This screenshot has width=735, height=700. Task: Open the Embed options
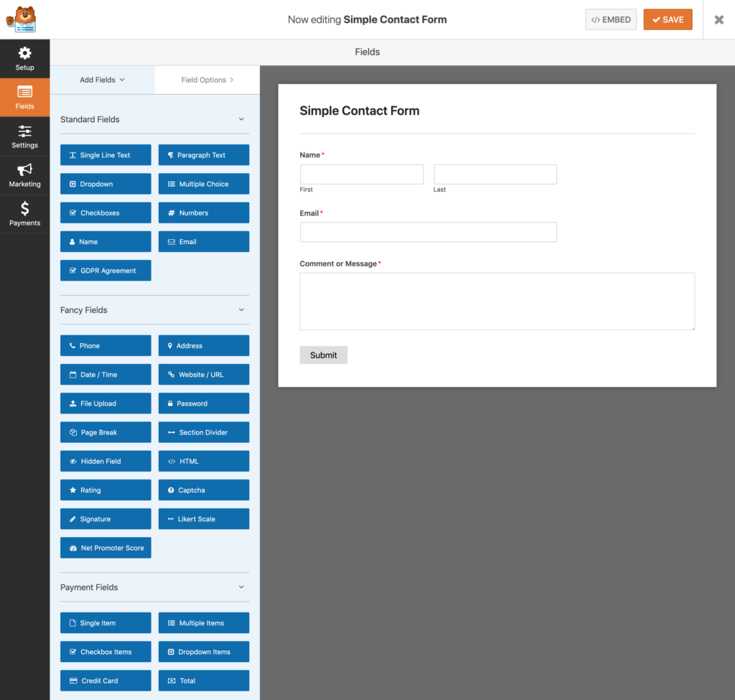tap(611, 19)
